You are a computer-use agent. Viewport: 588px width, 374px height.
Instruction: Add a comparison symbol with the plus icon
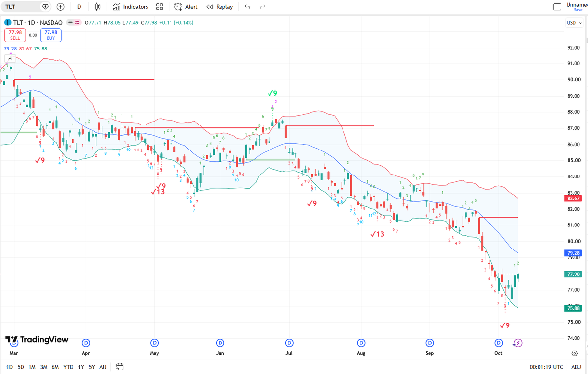(60, 7)
